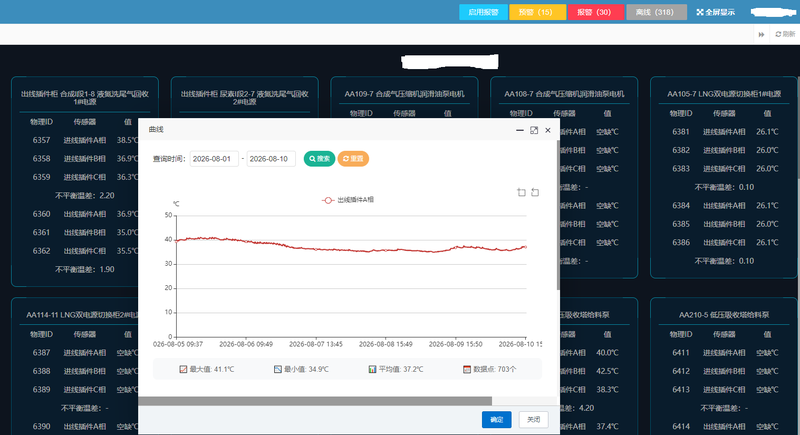
Task: Click the double-arrow collapse icon
Action: [x=761, y=34]
